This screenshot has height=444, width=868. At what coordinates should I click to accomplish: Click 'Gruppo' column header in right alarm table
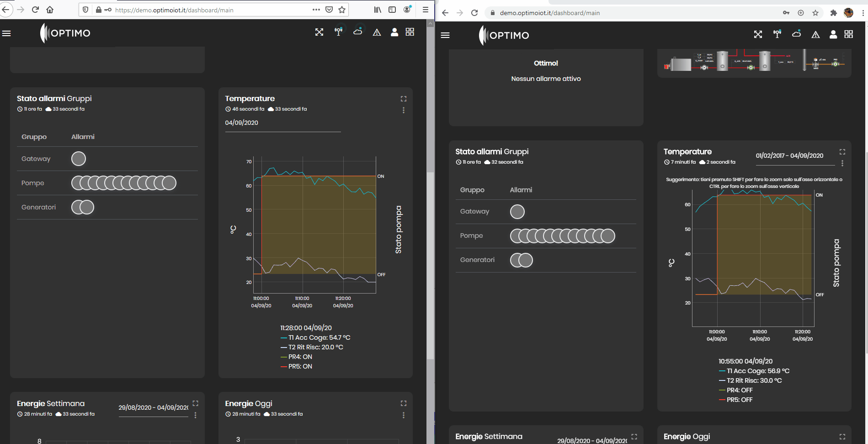coord(472,190)
